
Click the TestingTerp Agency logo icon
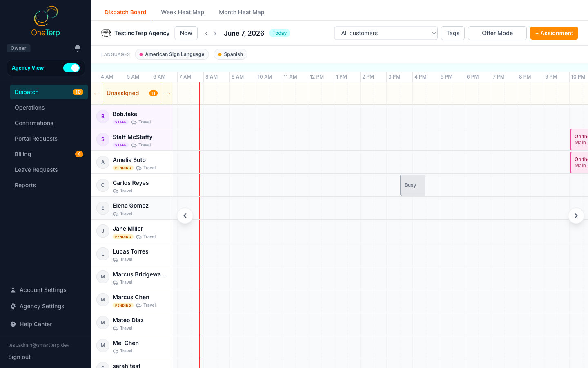click(x=106, y=33)
